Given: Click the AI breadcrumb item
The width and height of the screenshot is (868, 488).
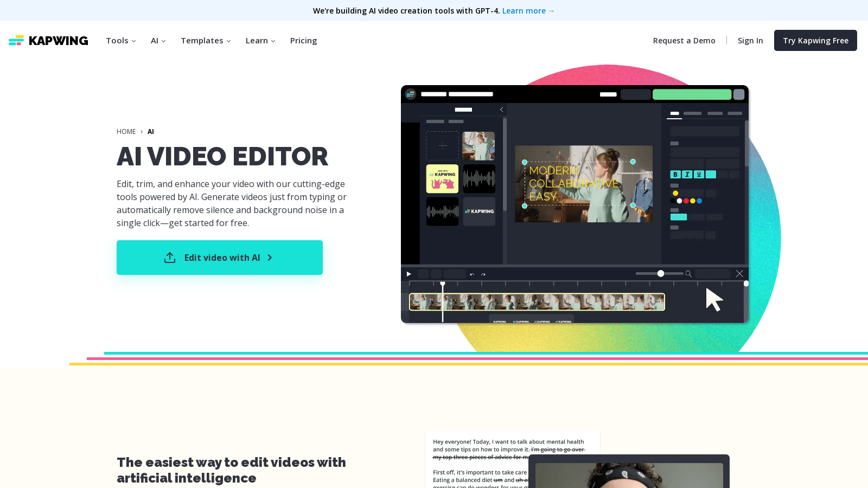Looking at the screenshot, I should pos(151,132).
